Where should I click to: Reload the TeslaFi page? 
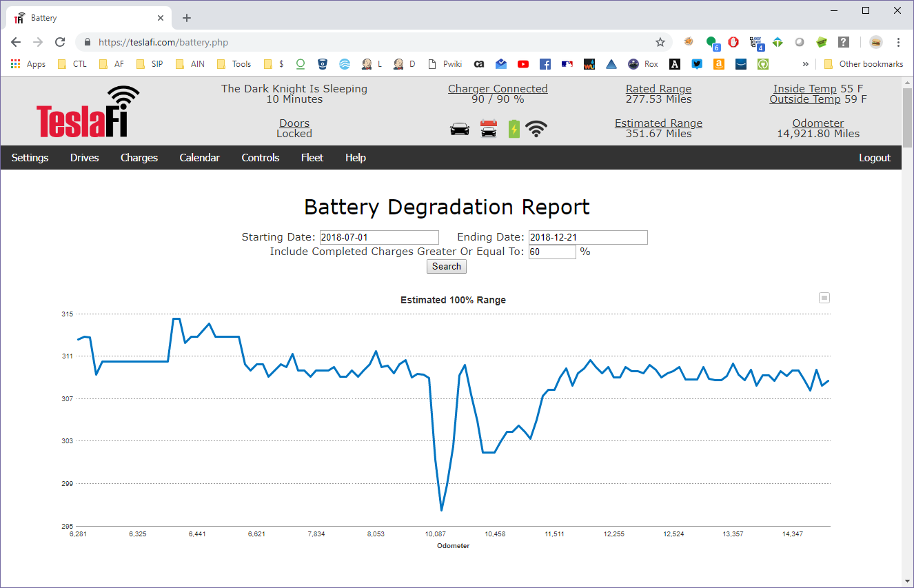pos(60,42)
